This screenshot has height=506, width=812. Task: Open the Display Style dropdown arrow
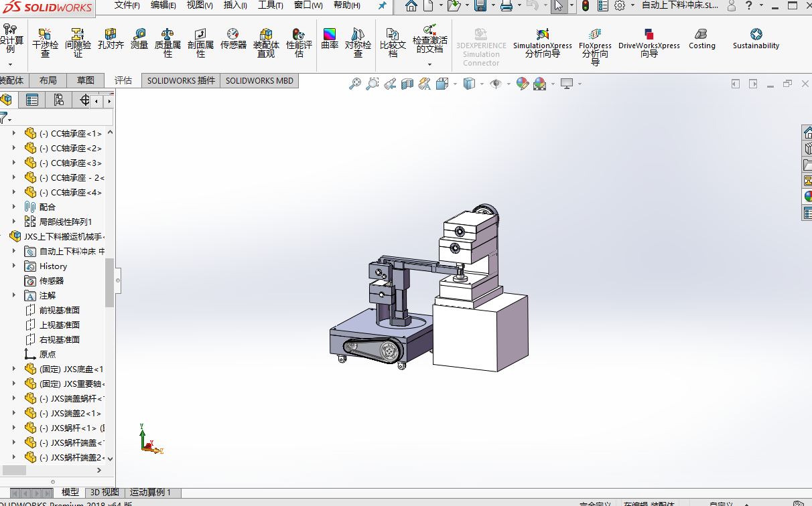(482, 84)
